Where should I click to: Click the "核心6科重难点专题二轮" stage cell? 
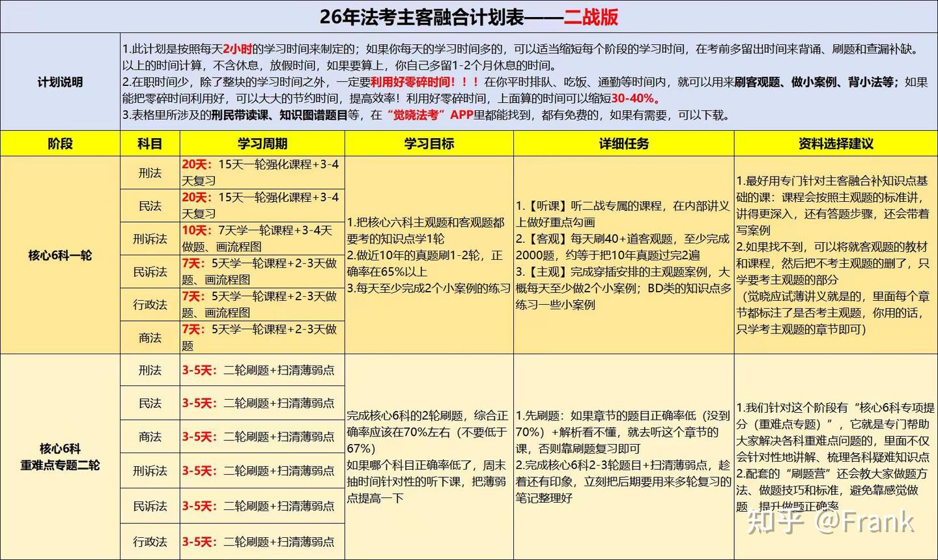tap(60, 456)
